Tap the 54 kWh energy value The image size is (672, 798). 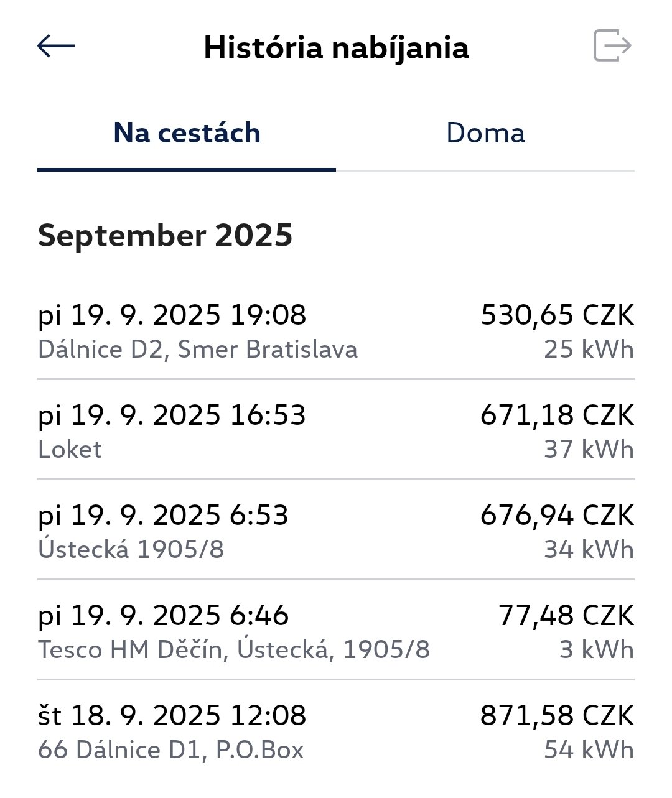click(x=589, y=750)
